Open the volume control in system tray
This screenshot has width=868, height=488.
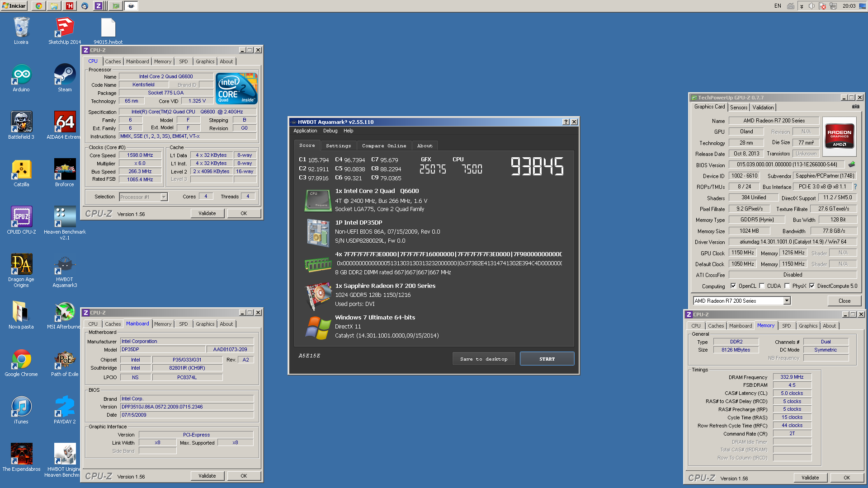[x=811, y=6]
